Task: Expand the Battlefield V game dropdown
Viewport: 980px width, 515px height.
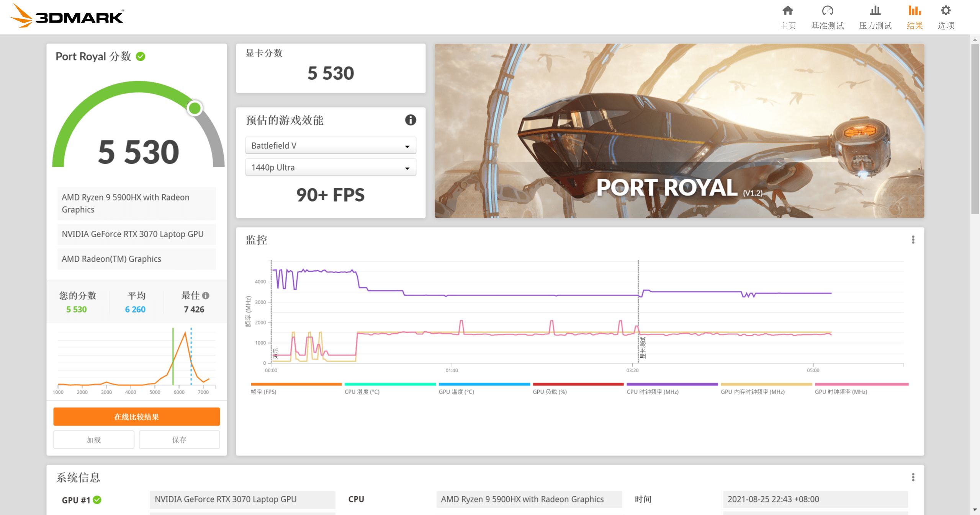Action: 330,145
